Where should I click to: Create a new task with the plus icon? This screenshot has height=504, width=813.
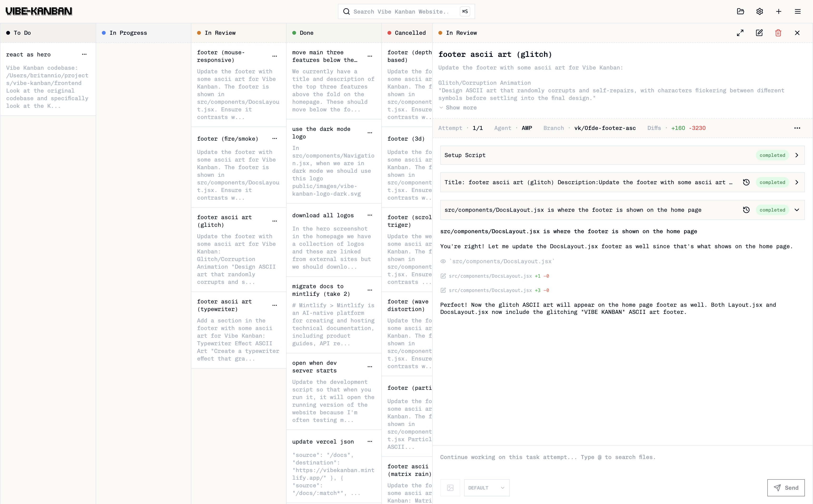pyautogui.click(x=779, y=11)
